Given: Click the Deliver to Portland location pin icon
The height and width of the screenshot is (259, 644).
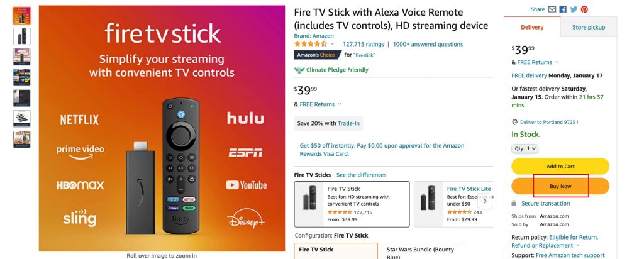Looking at the screenshot, I should (514, 122).
